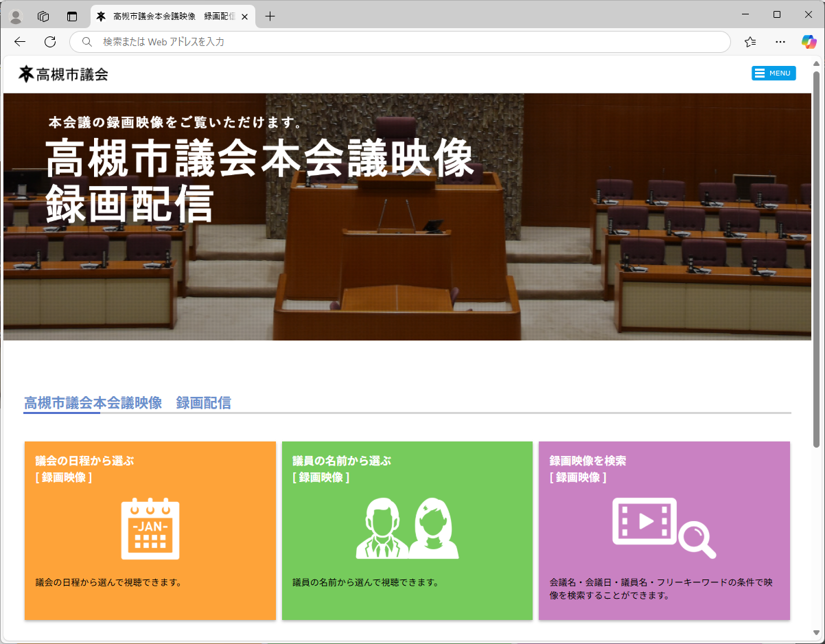Click the scrollbar down arrow
The width and height of the screenshot is (825, 644).
pos(816,632)
